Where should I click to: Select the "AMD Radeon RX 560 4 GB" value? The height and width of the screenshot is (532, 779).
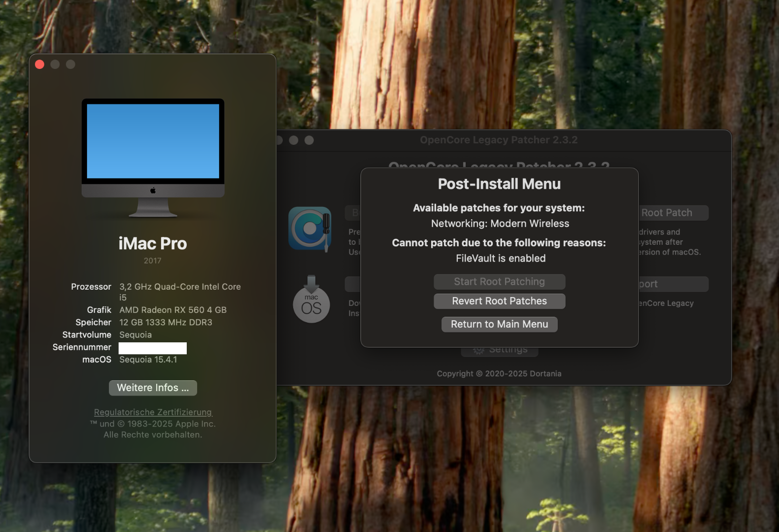tap(173, 310)
